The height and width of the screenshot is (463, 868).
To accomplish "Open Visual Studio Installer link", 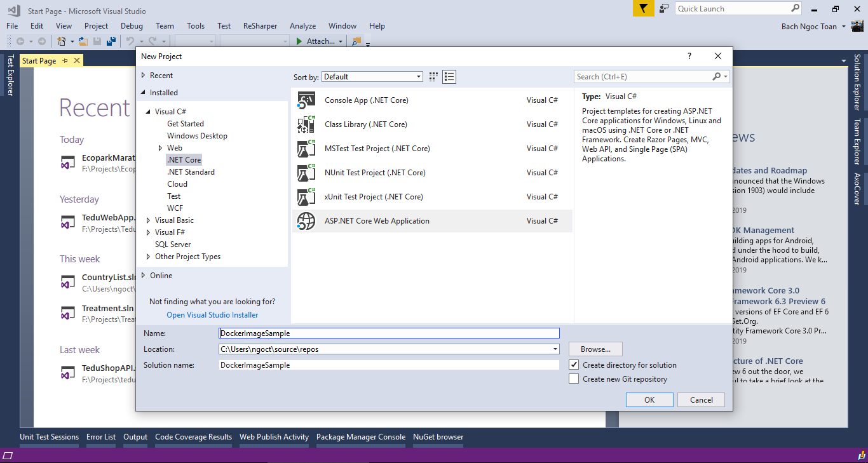I will point(212,315).
